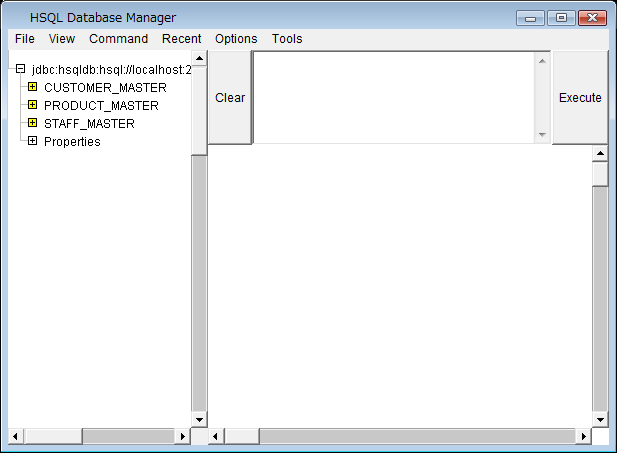This screenshot has height=453, width=617.
Task: Open the File menu
Action: coord(25,39)
